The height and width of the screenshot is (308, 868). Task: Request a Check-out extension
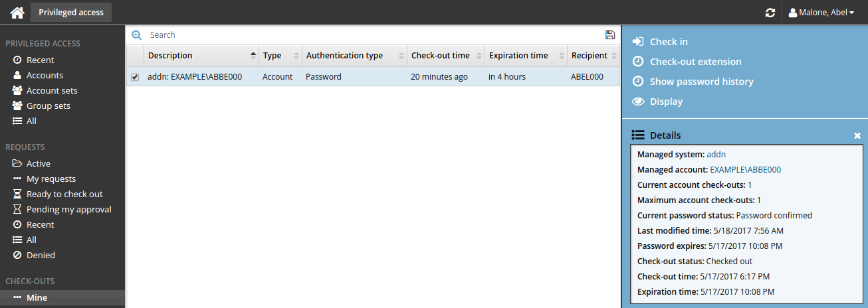coord(695,62)
